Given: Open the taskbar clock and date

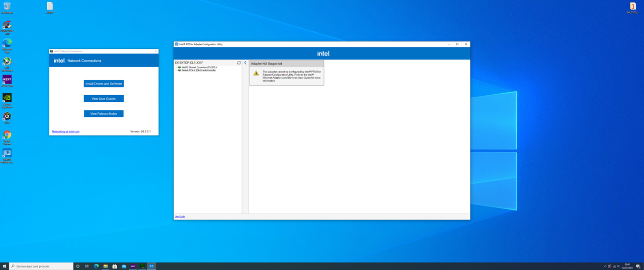Looking at the screenshot, I should (x=627, y=266).
